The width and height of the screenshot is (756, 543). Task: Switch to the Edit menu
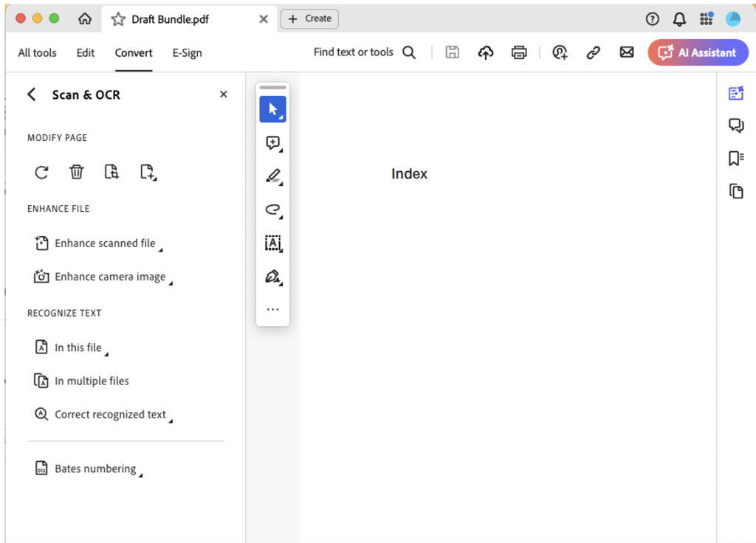coord(86,53)
